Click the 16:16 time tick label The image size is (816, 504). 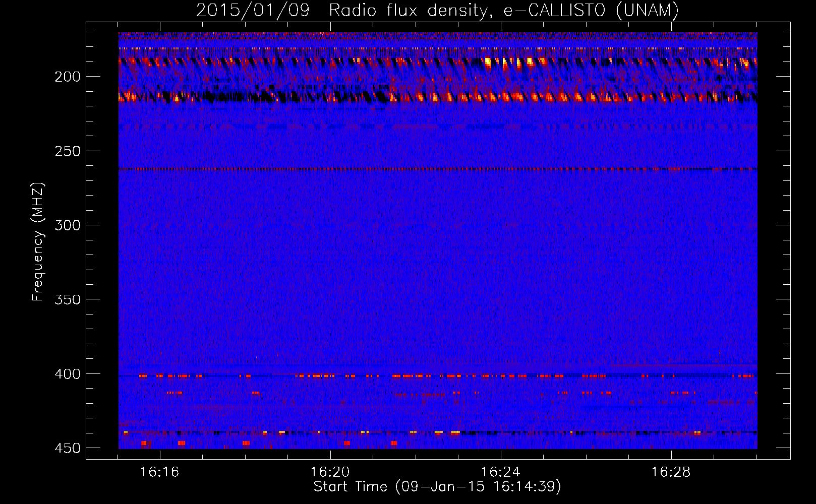tap(160, 472)
